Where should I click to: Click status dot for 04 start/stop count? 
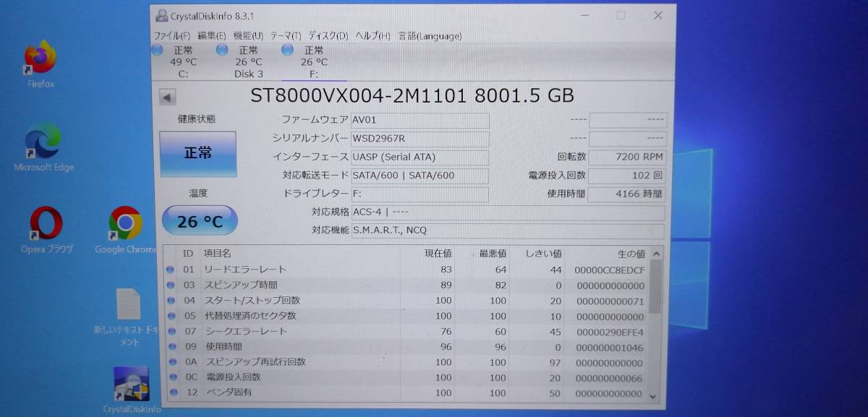point(171,301)
